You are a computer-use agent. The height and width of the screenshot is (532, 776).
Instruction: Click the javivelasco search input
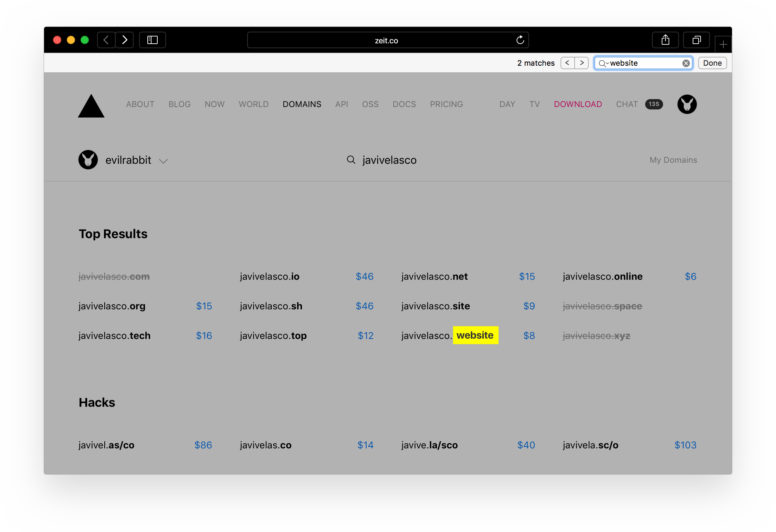click(389, 160)
